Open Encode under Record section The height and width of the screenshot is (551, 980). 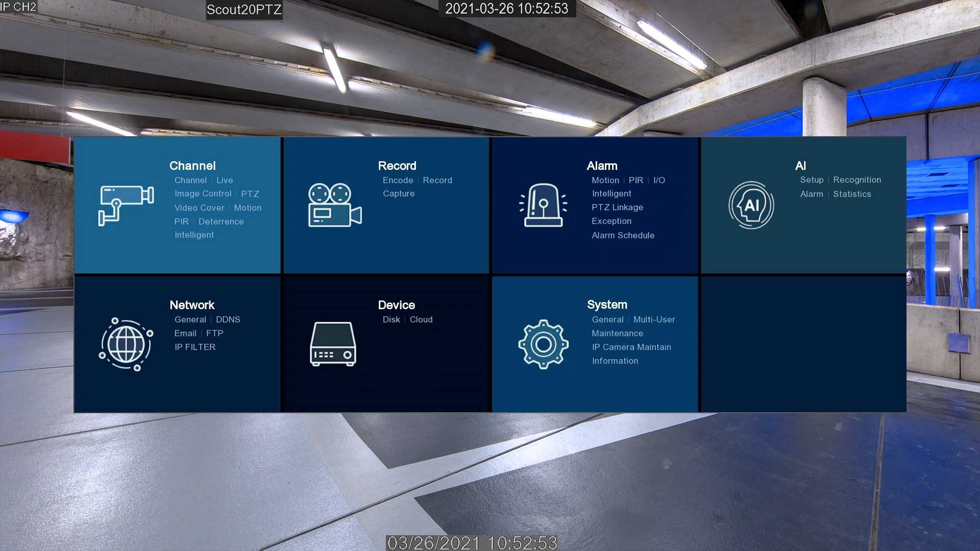point(398,180)
